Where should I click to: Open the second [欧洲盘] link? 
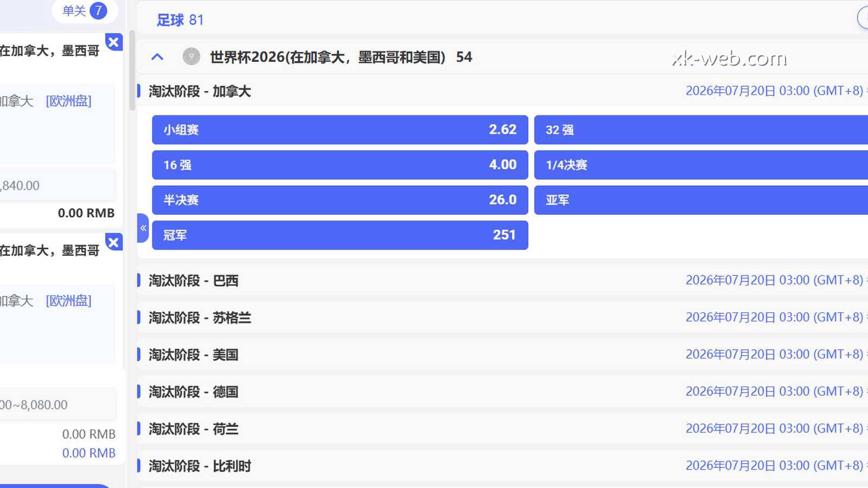click(69, 301)
